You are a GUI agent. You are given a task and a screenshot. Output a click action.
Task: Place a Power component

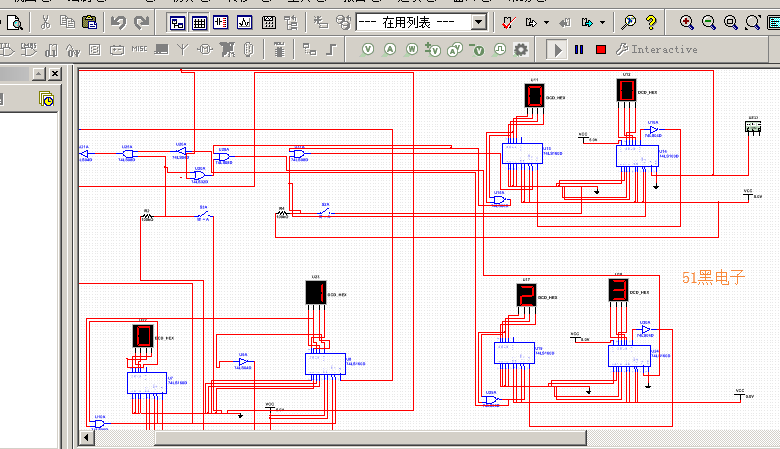pos(117,50)
